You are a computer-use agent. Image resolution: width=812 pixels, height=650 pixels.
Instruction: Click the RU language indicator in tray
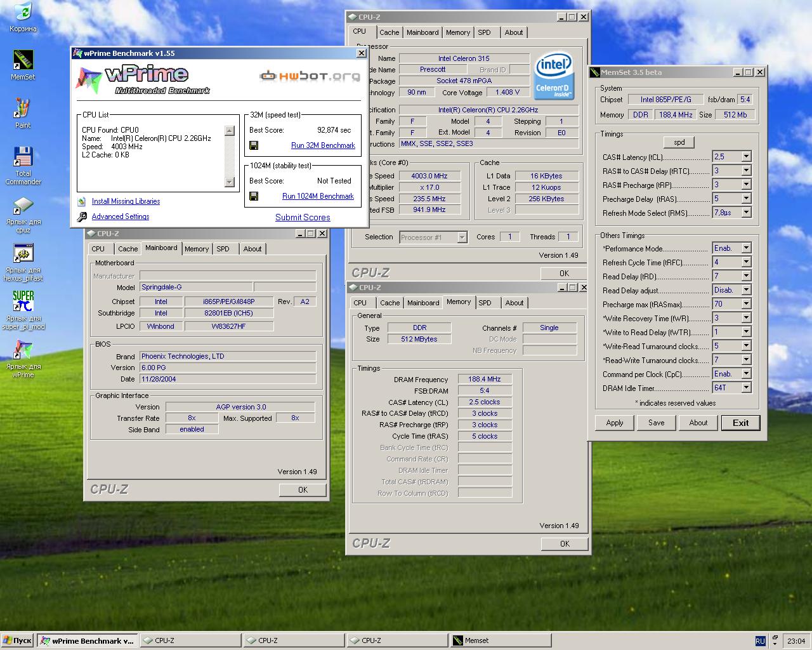click(x=760, y=641)
